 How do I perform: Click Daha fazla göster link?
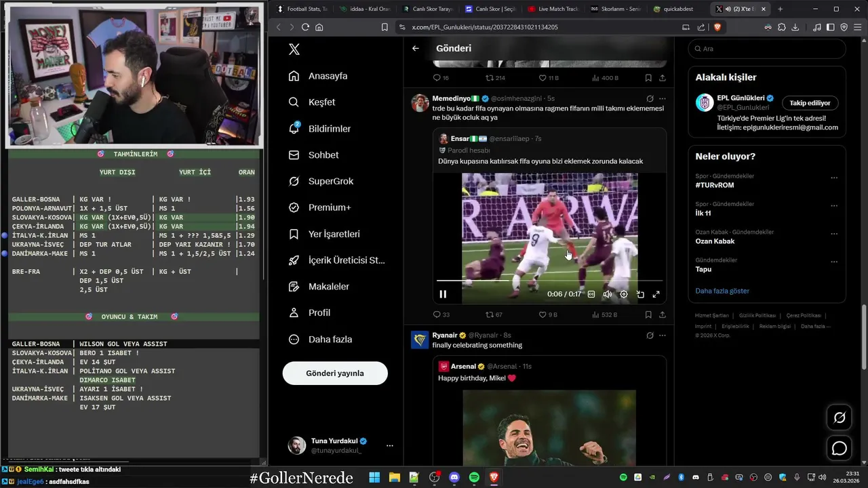point(722,291)
